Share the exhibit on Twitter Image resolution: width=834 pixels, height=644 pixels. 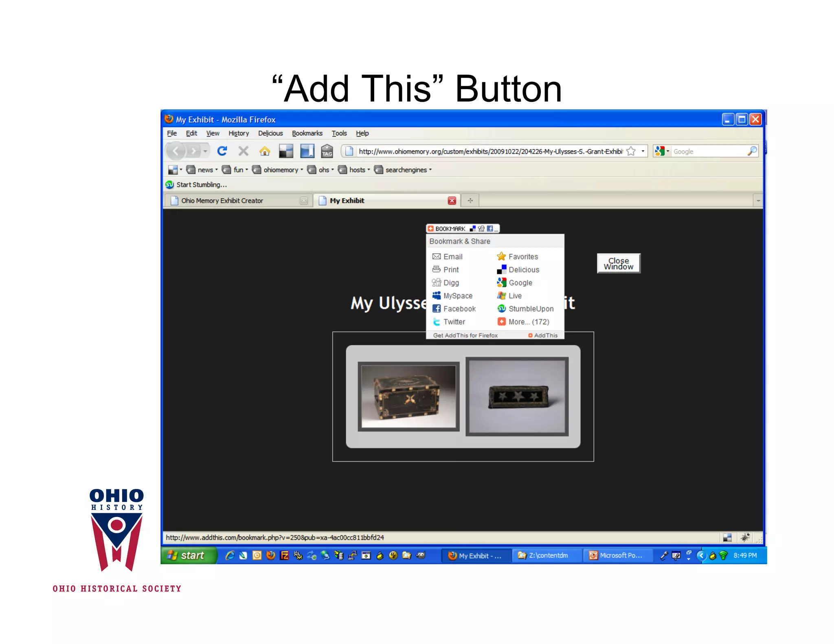pyautogui.click(x=448, y=322)
